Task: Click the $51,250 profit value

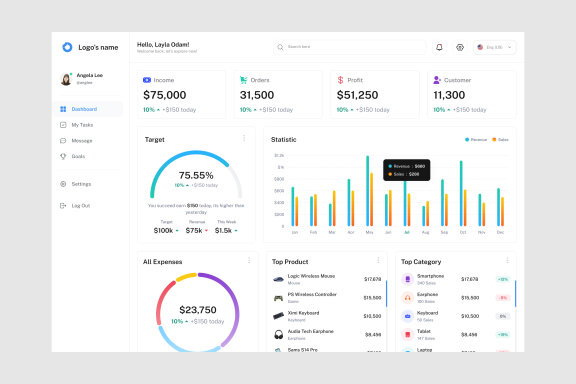Action: click(357, 95)
